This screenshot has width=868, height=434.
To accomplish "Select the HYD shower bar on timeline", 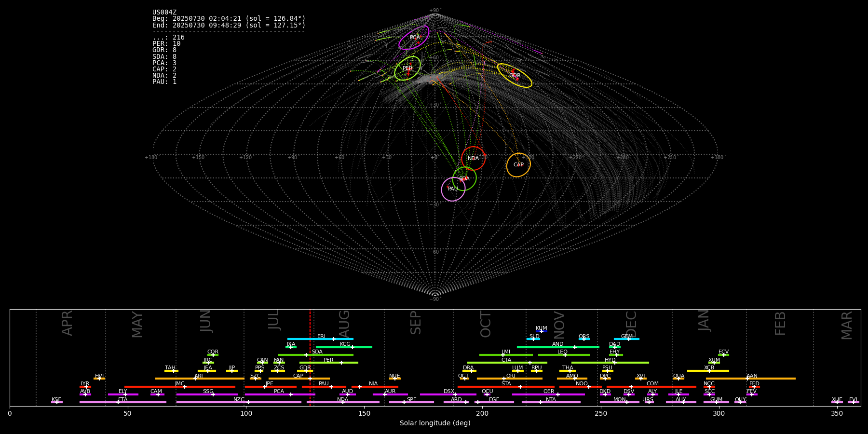I will tap(610, 363).
